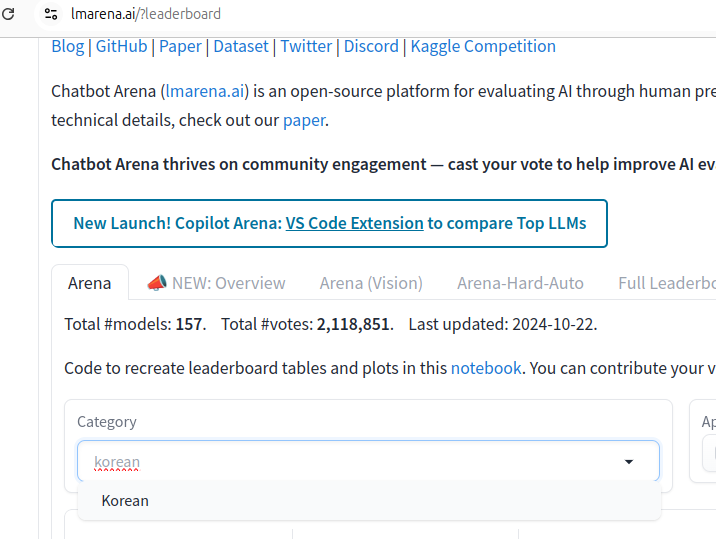Reload the page with the refresh icon
This screenshot has height=539, width=716.
click(x=8, y=14)
